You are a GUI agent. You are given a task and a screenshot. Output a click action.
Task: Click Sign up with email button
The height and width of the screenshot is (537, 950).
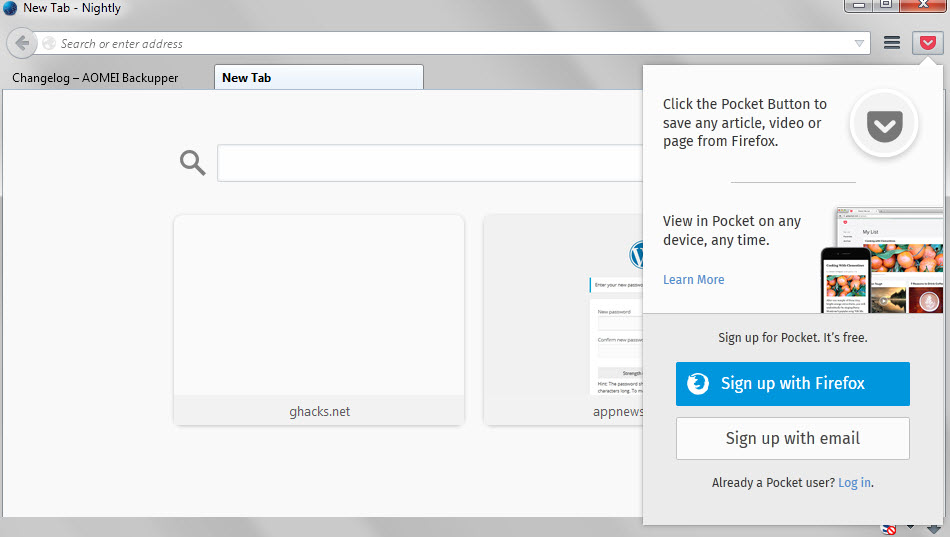coord(792,438)
